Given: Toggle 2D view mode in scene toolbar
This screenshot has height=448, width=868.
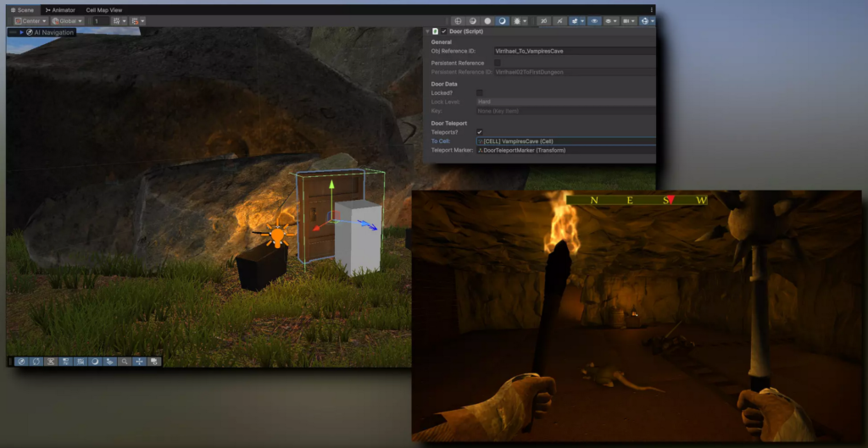Looking at the screenshot, I should (x=544, y=20).
